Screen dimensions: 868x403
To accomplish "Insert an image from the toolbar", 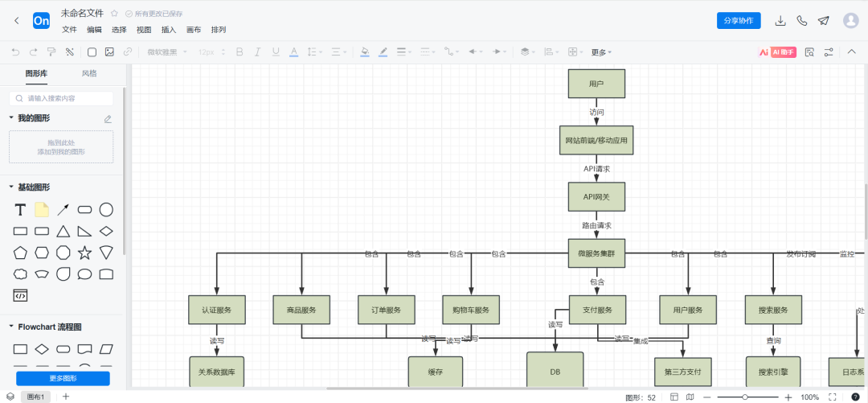I will click(x=109, y=52).
